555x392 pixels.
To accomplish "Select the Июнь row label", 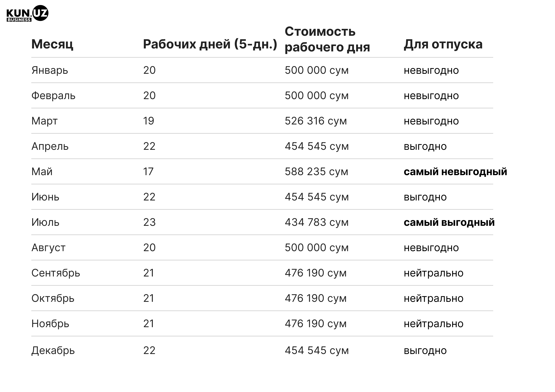I will (x=45, y=197).
